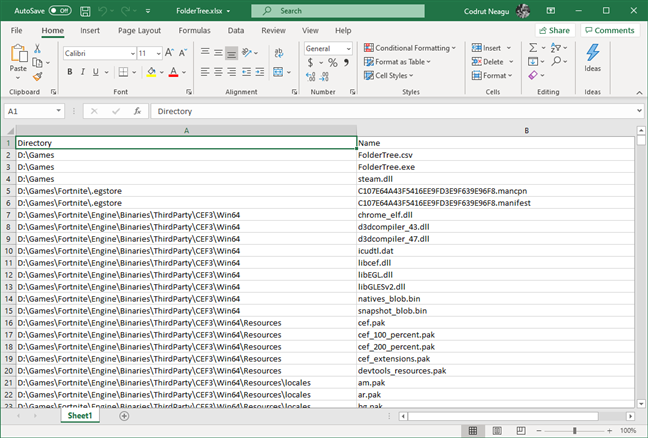Click the Orientation text angle icon
This screenshot has width=648, height=438.
click(x=247, y=52)
